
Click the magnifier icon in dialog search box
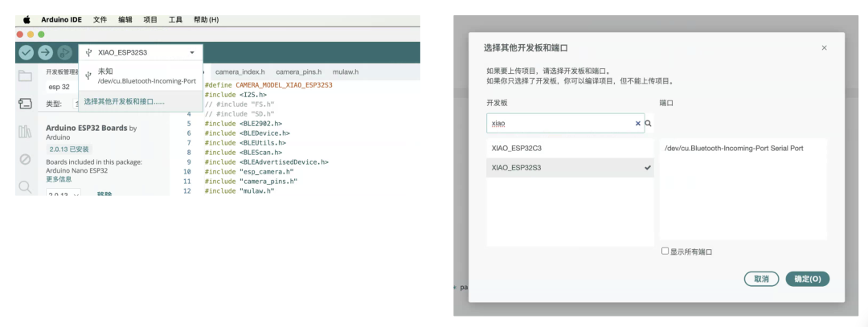[649, 124]
